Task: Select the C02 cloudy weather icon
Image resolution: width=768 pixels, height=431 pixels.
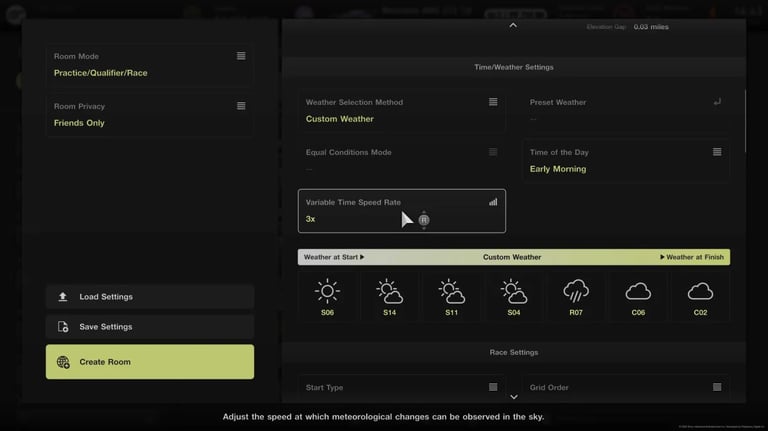Action: [700, 291]
